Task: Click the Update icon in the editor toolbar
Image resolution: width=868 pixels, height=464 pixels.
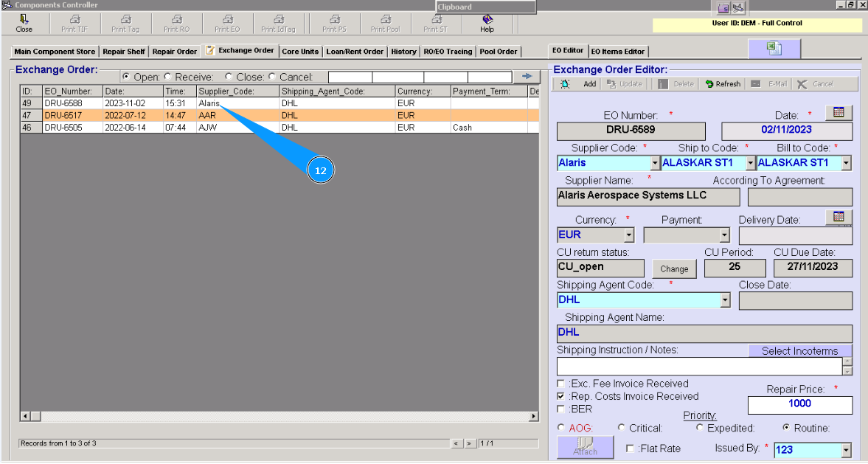Action: point(611,84)
